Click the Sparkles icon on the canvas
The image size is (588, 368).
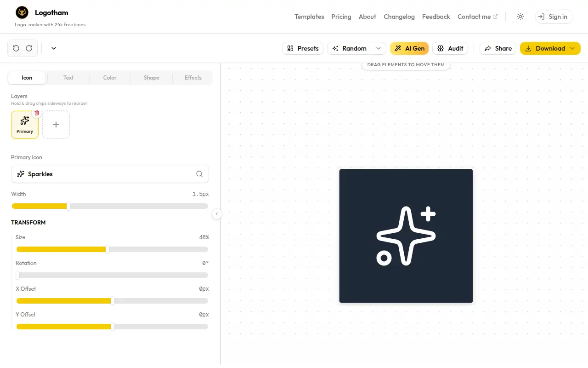click(x=406, y=236)
